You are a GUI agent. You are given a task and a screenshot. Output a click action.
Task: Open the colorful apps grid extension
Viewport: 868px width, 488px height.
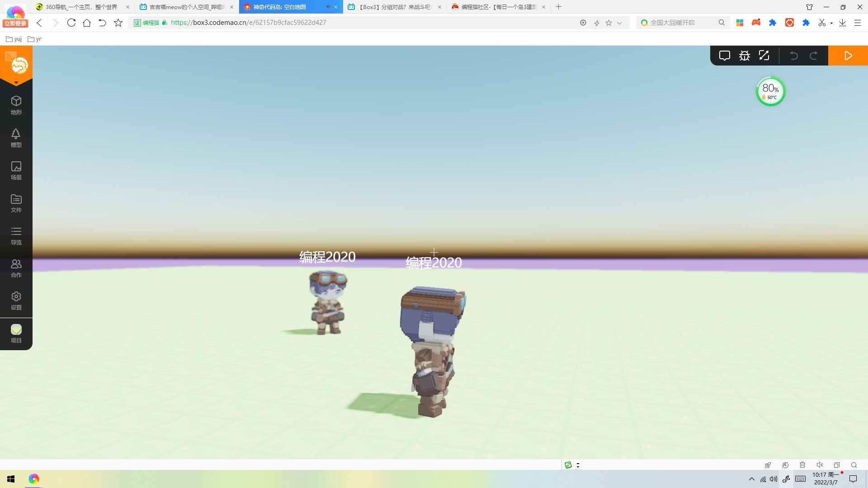(x=740, y=23)
